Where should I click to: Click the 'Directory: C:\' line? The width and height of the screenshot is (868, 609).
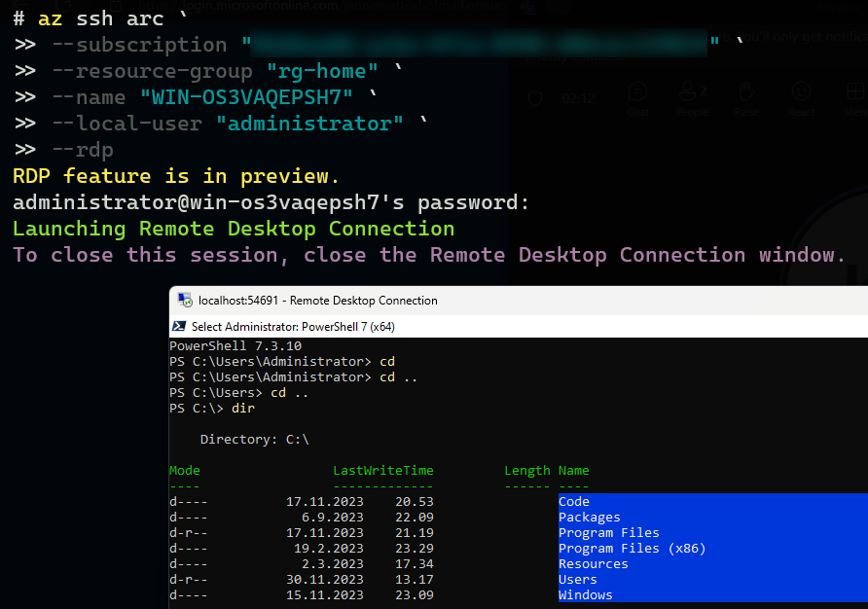point(255,440)
